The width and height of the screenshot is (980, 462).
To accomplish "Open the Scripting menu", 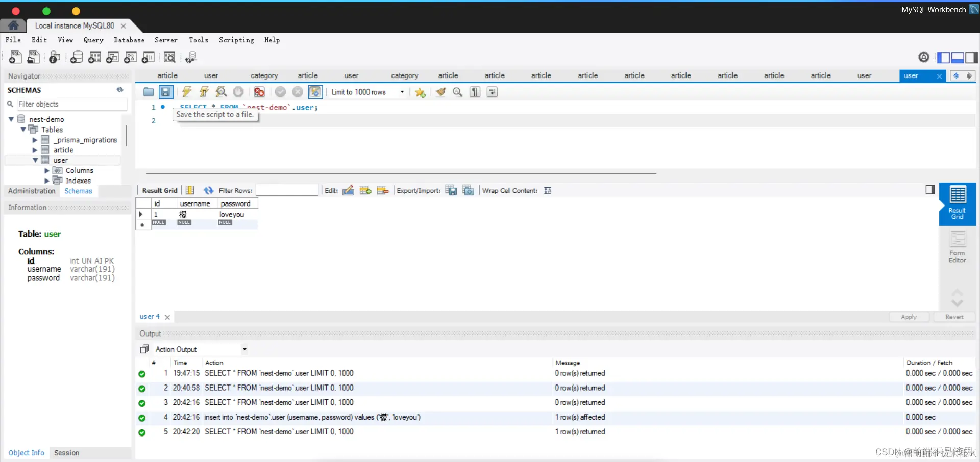I will point(236,40).
